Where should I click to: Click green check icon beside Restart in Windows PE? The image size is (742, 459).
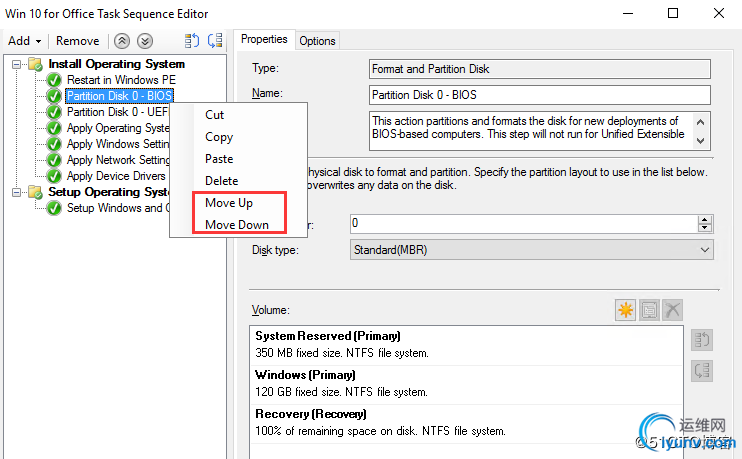coord(54,80)
